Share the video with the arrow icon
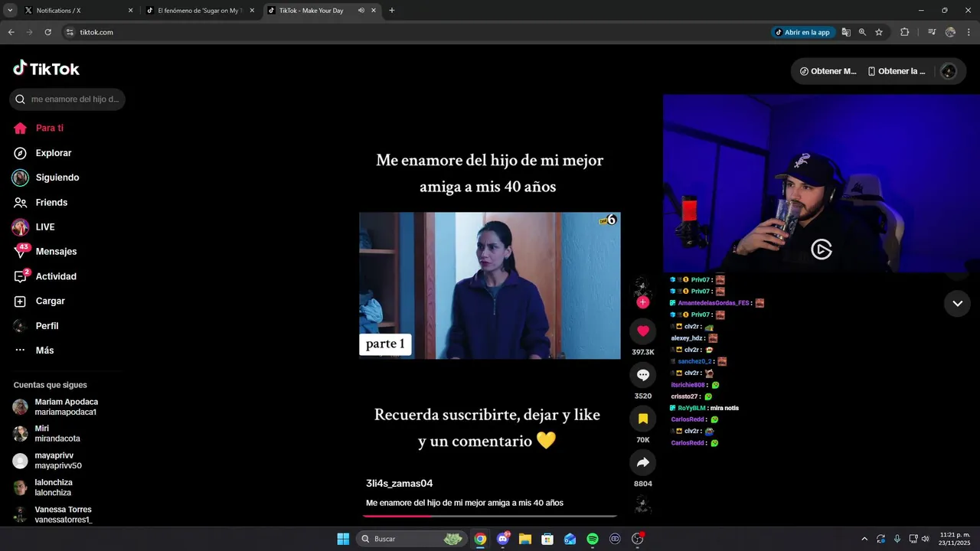 click(x=643, y=462)
